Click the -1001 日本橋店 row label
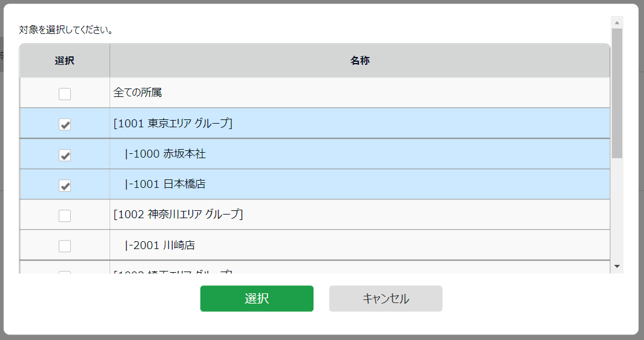 tap(166, 184)
